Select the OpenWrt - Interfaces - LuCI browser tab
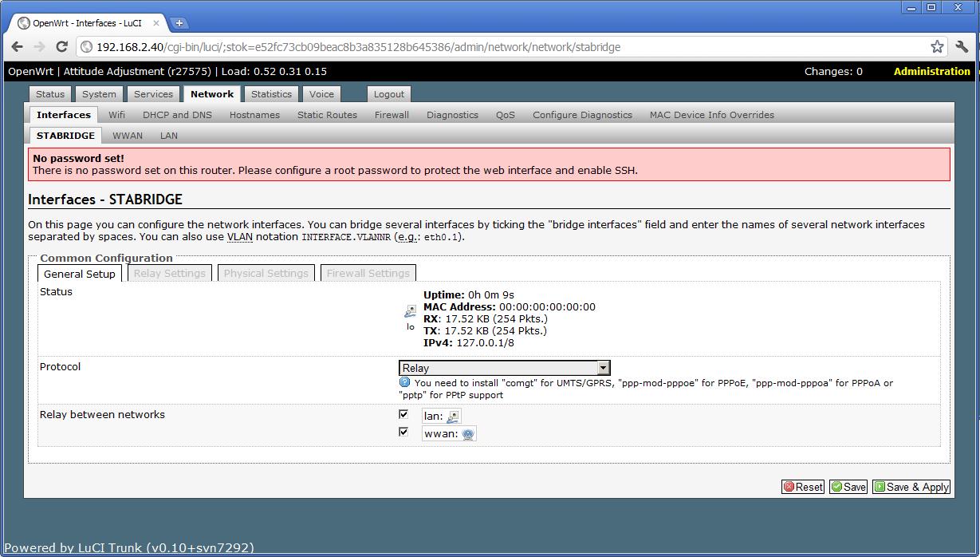The width and height of the screenshot is (980, 557). coord(86,23)
